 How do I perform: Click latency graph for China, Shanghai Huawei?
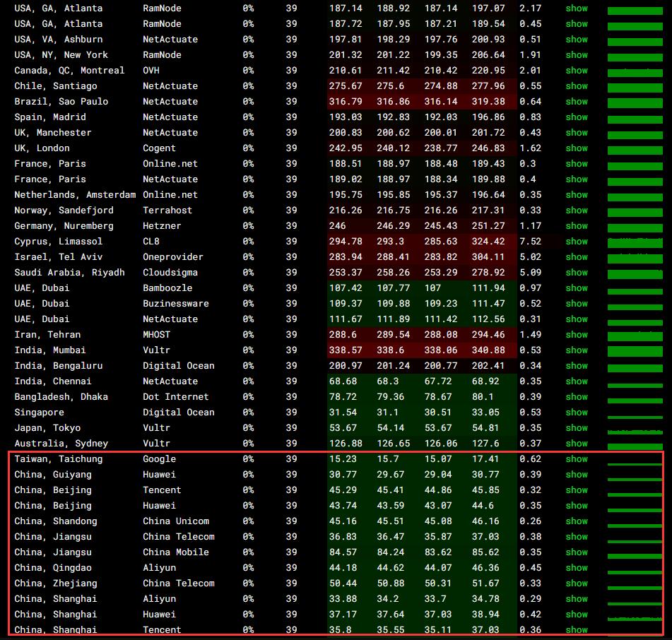point(635,618)
